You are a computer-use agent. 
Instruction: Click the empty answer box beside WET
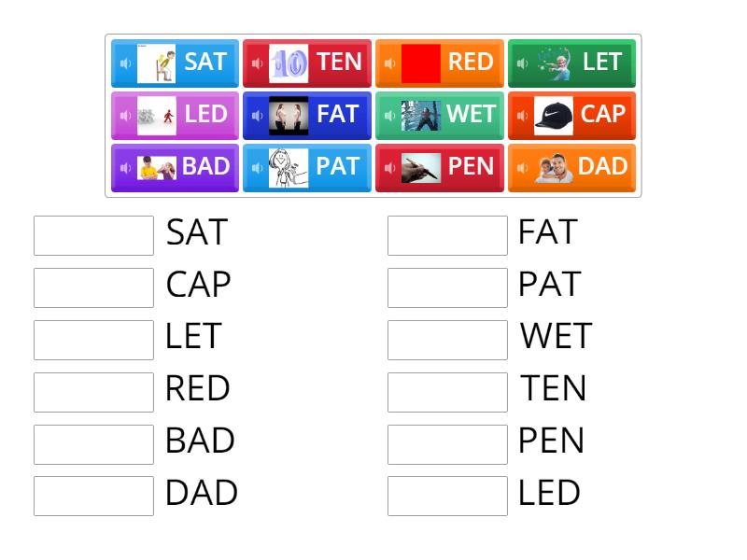tap(447, 340)
